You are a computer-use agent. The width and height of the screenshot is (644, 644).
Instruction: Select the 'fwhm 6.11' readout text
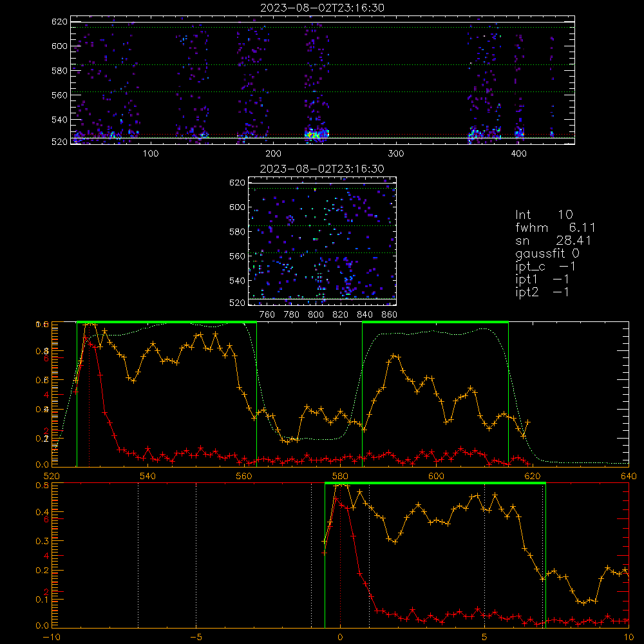point(555,227)
